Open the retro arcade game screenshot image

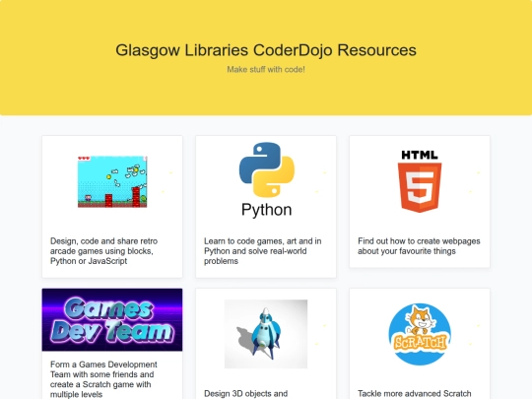coord(112,181)
